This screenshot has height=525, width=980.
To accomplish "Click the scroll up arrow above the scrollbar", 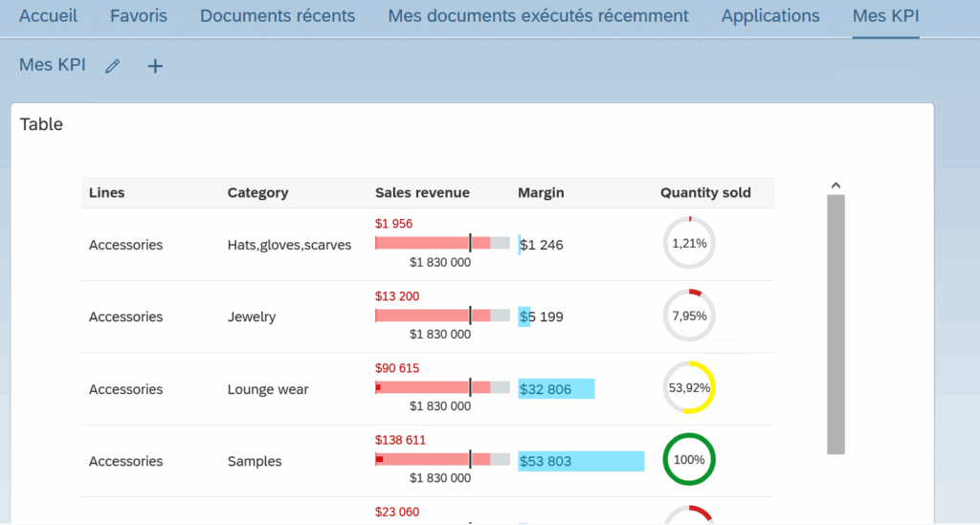I will [x=835, y=186].
